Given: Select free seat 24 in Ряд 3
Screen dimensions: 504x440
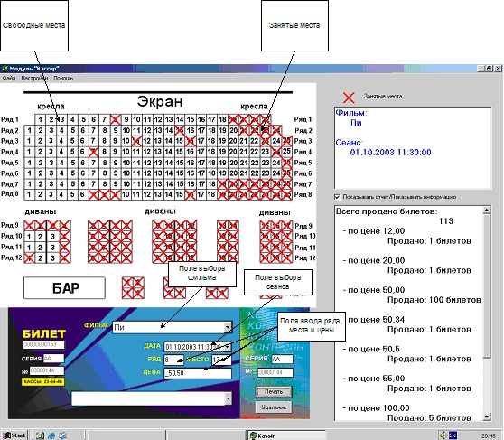Looking at the screenshot, I should (276, 141).
